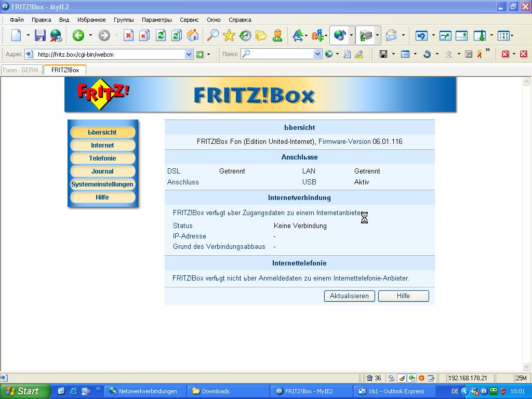
Task: Switch to the Foren - GERM... tab
Action: click(22, 70)
